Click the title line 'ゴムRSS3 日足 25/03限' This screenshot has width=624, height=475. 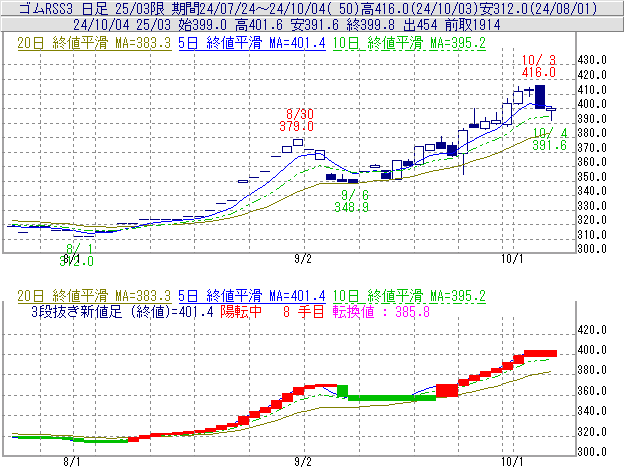coord(93,8)
